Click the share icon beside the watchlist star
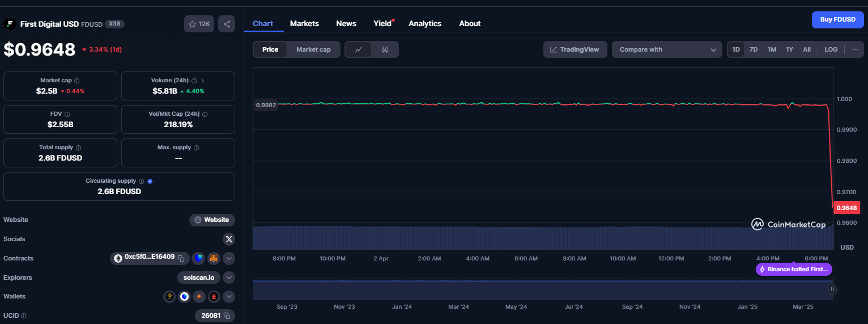This screenshot has height=324, width=868. (227, 24)
